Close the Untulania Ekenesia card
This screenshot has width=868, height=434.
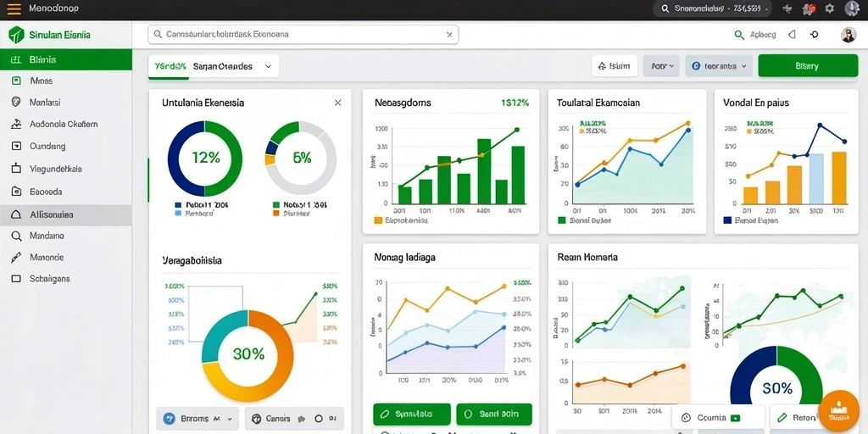(x=337, y=103)
